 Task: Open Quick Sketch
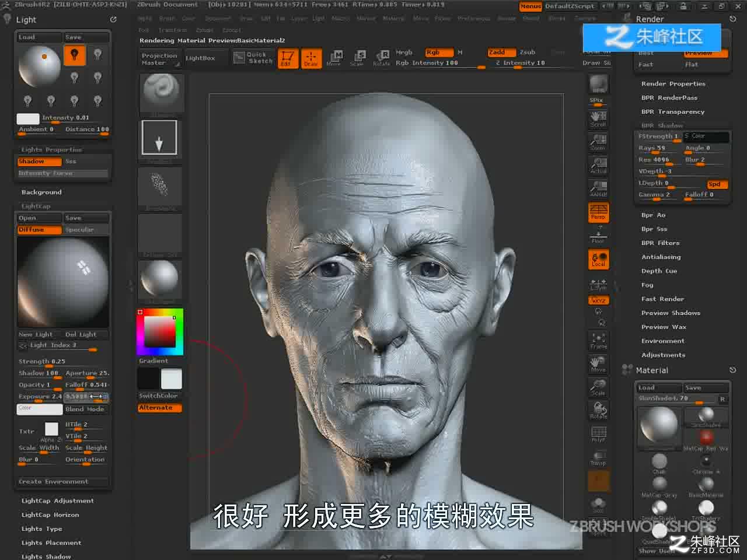tap(254, 58)
